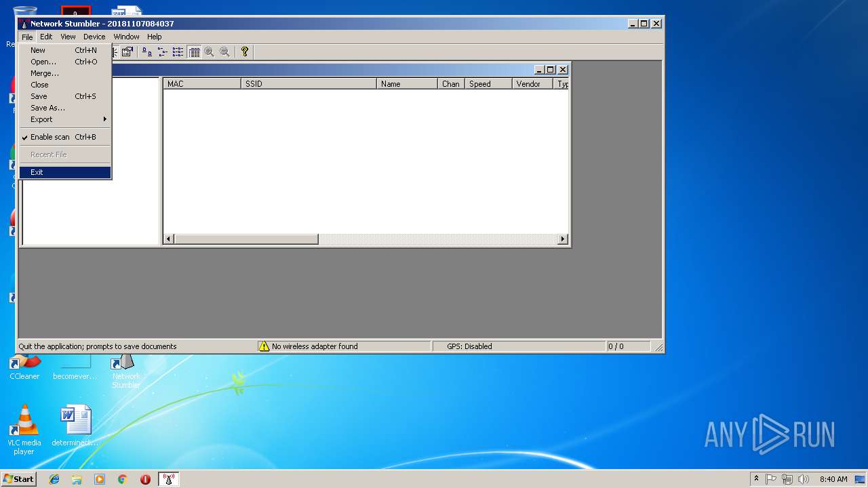Click Close in the File menu
This screenshot has height=488, width=868.
pos(65,85)
